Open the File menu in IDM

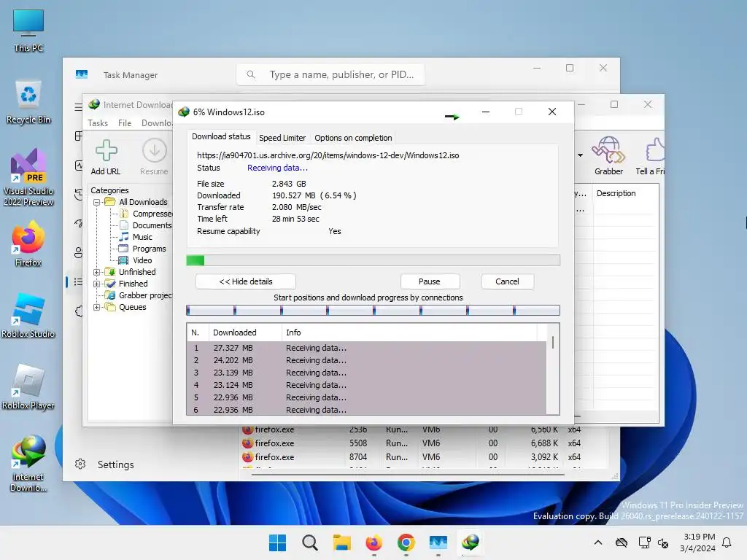coord(125,122)
